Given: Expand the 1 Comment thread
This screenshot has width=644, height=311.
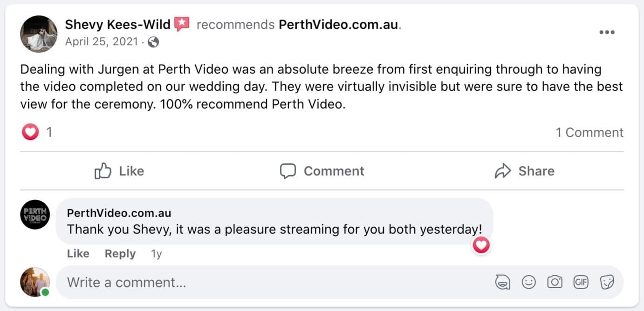Looking at the screenshot, I should click(589, 133).
